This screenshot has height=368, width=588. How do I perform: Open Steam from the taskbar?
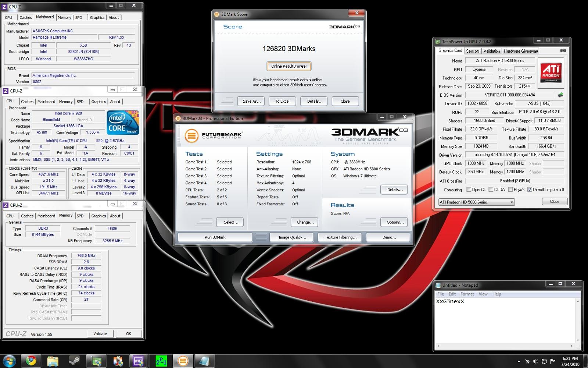(x=74, y=361)
